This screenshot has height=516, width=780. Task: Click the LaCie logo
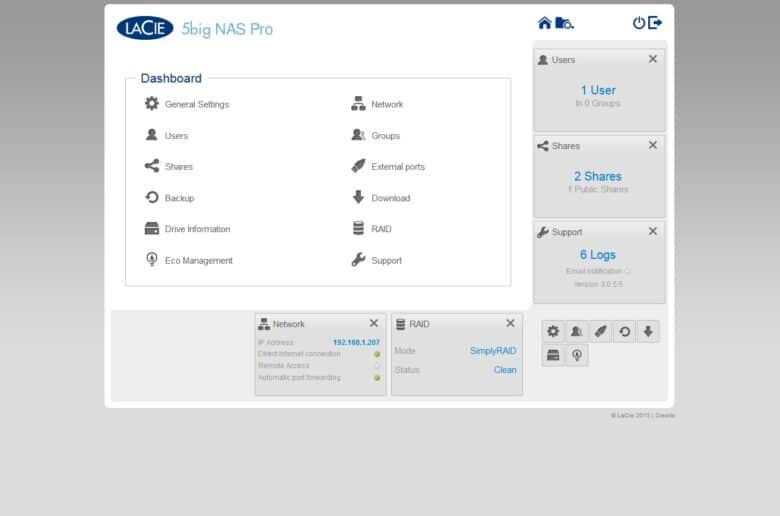tap(145, 28)
